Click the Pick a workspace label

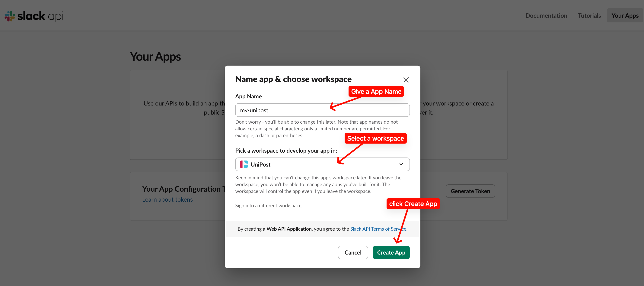286,151
